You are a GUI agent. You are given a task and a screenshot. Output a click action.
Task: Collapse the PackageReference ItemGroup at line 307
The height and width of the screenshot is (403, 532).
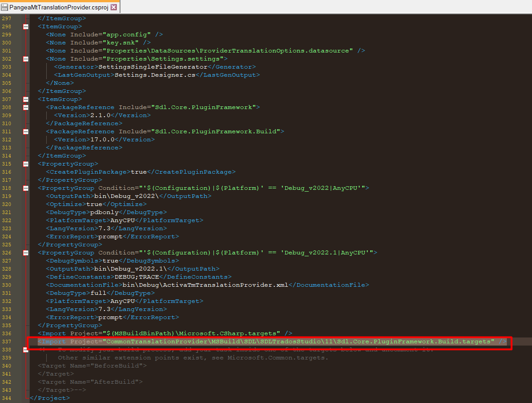26,99
